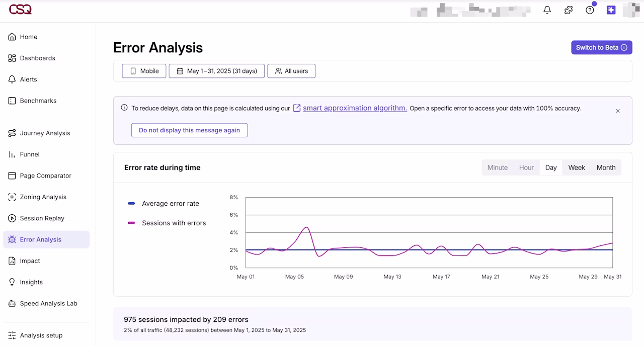Click the Insights lightbulb icon

[x=12, y=282]
